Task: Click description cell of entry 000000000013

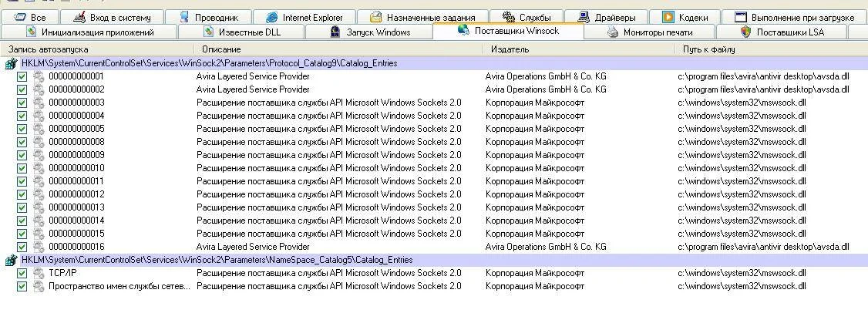Action: [329, 207]
